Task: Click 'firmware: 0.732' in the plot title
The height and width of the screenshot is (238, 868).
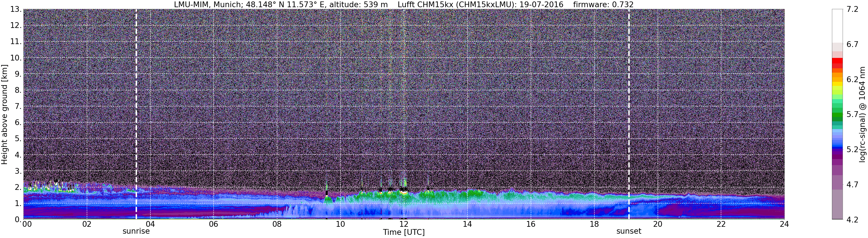Action: (603, 5)
